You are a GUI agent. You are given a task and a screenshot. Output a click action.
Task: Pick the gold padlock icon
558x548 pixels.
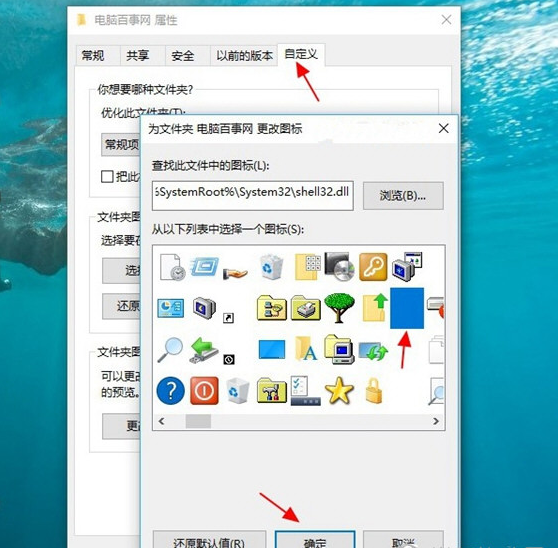pyautogui.click(x=373, y=391)
